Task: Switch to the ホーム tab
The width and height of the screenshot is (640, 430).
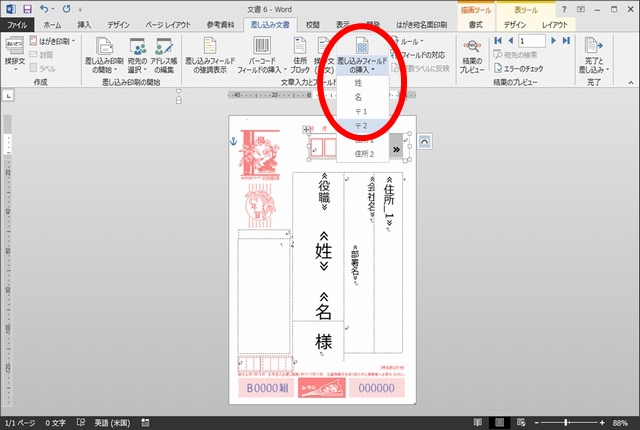Action: click(x=52, y=25)
